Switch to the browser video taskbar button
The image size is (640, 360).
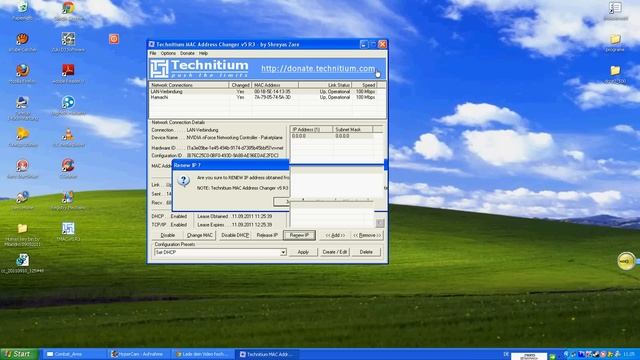coord(203,354)
